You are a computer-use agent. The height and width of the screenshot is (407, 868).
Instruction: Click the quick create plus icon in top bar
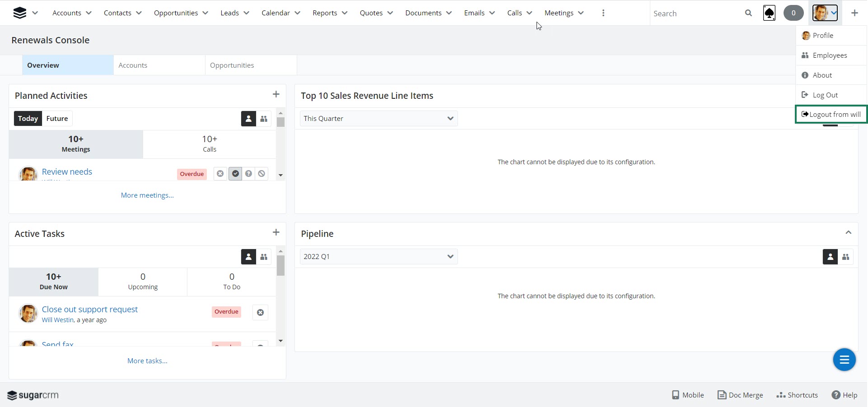click(854, 13)
